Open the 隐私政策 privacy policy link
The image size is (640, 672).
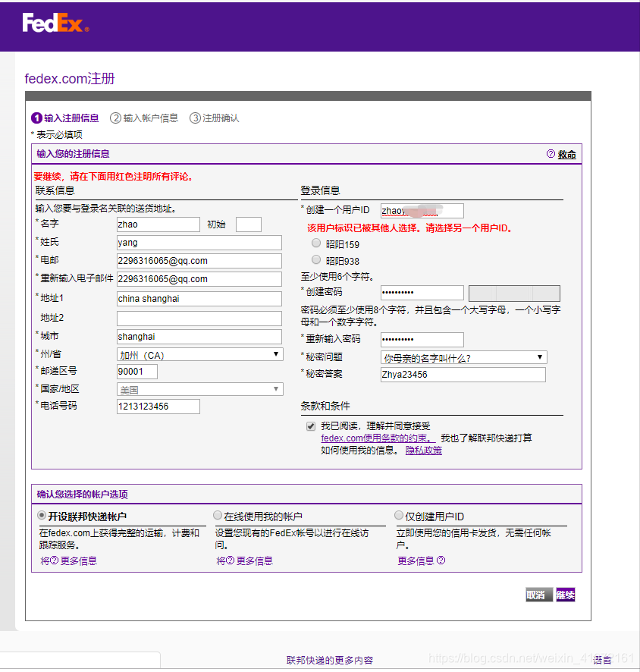click(x=424, y=450)
